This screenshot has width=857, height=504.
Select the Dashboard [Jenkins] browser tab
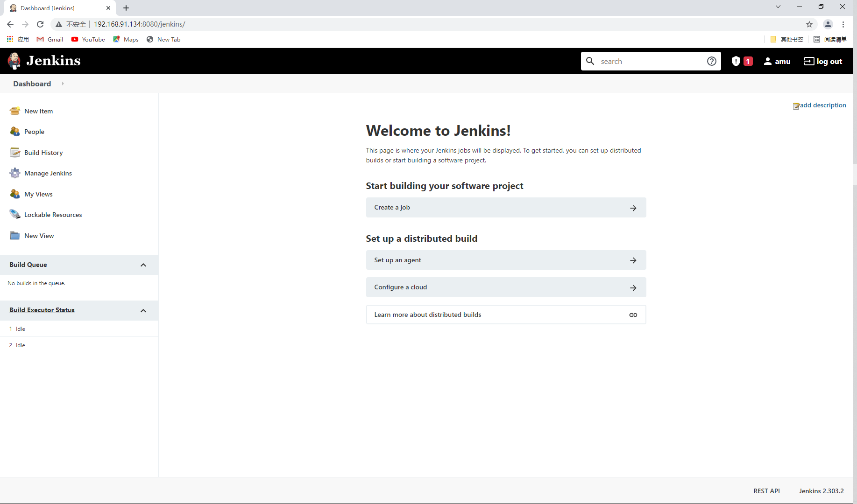click(x=58, y=8)
